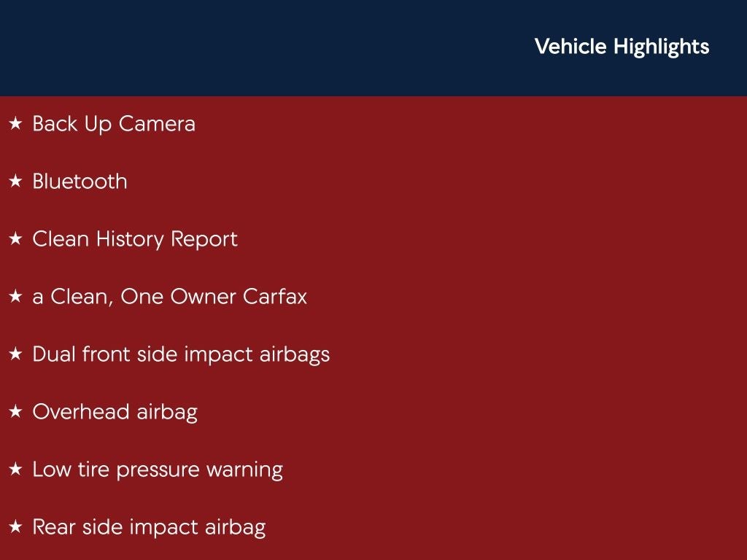The height and width of the screenshot is (560, 747).
Task: Click the word "Highlights" in the header title
Action: [661, 47]
